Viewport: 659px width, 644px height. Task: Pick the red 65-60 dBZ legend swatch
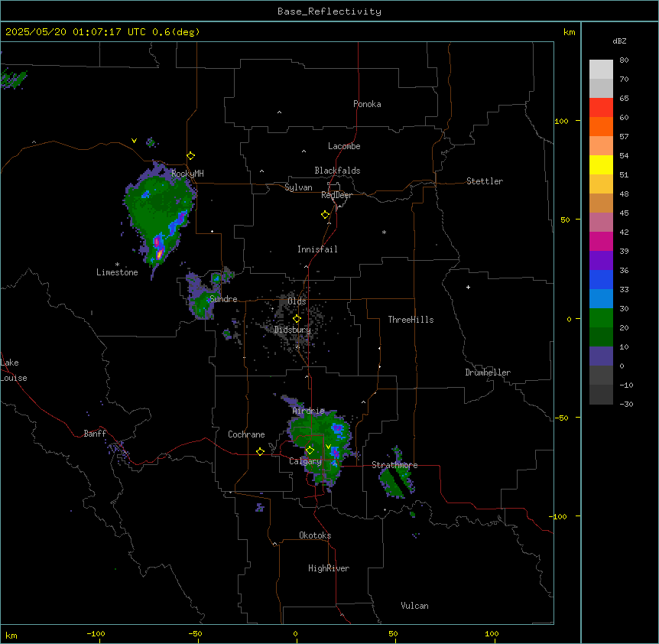601,108
